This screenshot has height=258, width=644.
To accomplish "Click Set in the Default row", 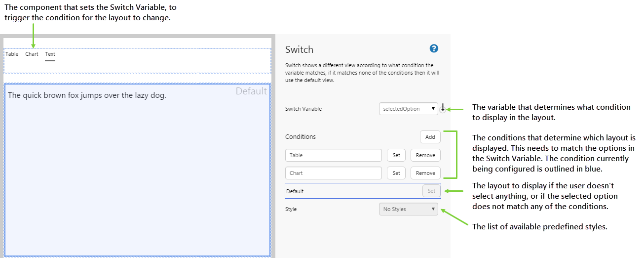I will [431, 191].
